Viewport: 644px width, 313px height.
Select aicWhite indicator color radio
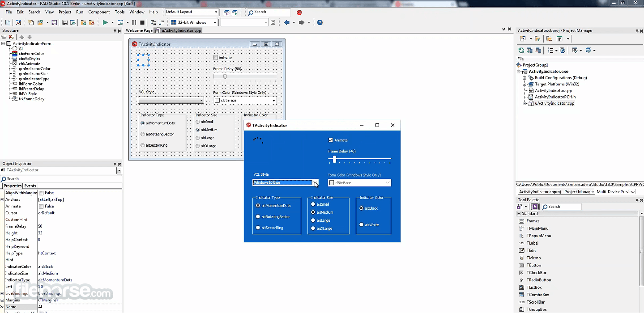tap(362, 224)
